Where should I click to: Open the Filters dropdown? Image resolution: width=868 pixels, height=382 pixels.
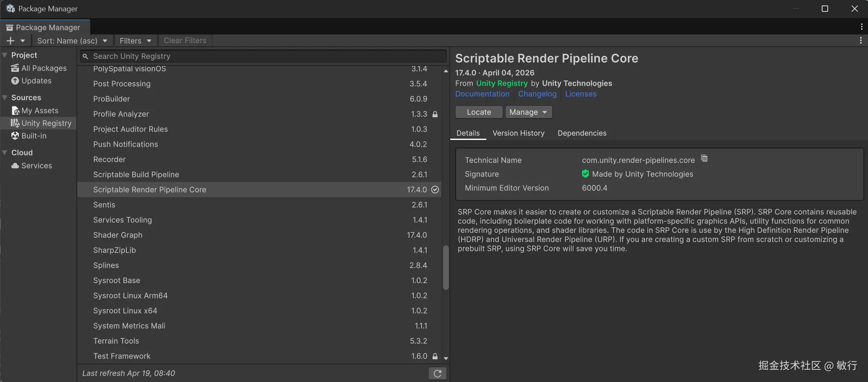135,41
